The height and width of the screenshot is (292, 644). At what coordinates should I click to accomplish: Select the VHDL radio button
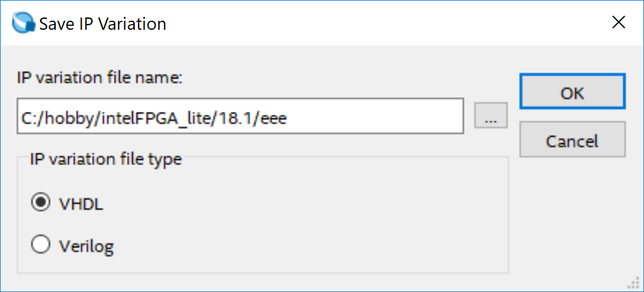(40, 203)
